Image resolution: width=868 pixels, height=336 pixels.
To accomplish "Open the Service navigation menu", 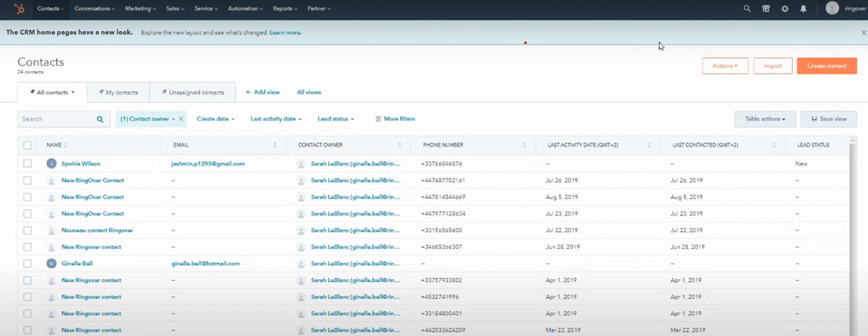I will click(206, 9).
